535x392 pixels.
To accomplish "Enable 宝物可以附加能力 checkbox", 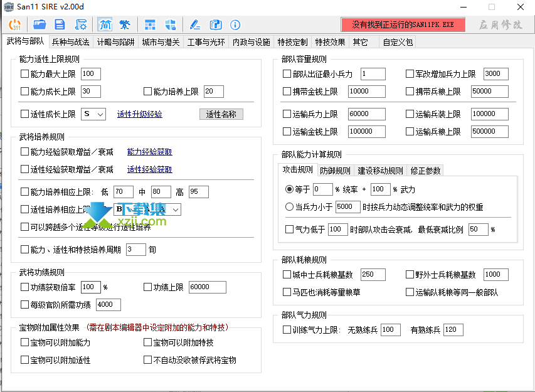I will (24, 342).
